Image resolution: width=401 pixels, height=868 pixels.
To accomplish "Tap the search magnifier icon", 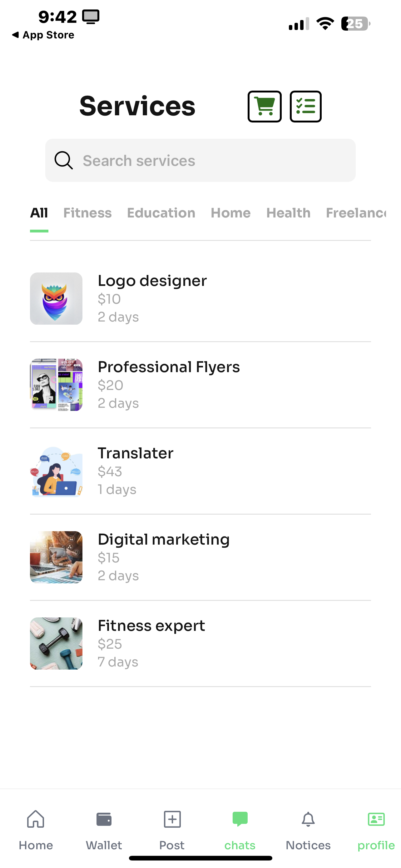I will coord(64,160).
